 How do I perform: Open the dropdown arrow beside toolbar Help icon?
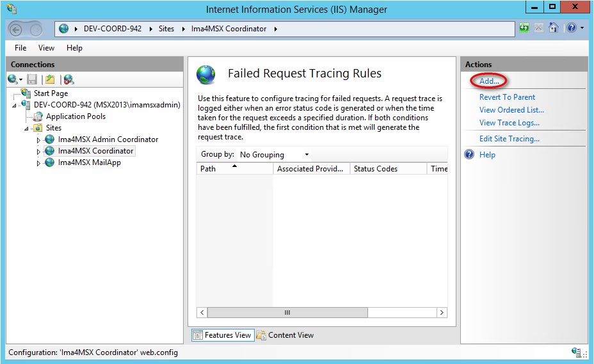point(582,28)
